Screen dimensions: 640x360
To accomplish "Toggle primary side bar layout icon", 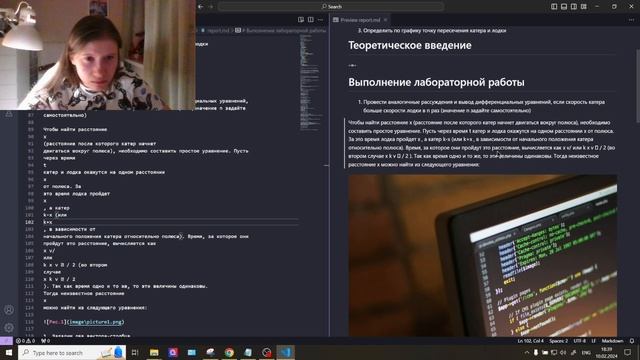I will 554,7.
